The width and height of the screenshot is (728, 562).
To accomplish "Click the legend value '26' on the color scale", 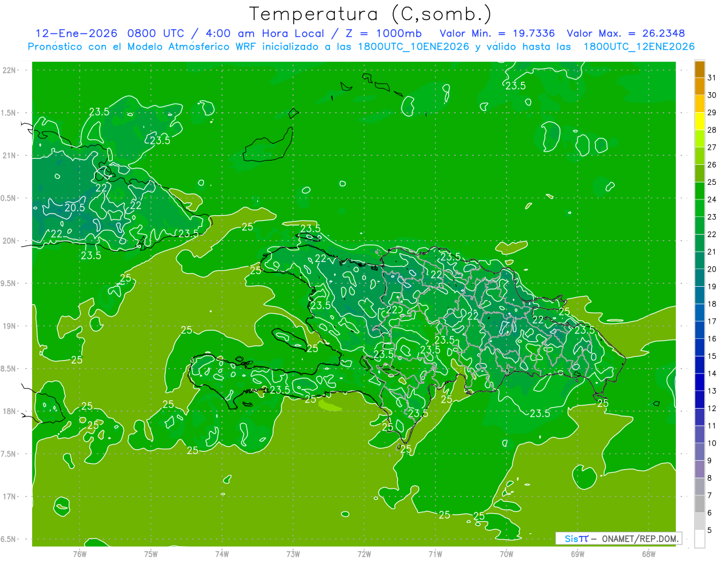I will (712, 165).
